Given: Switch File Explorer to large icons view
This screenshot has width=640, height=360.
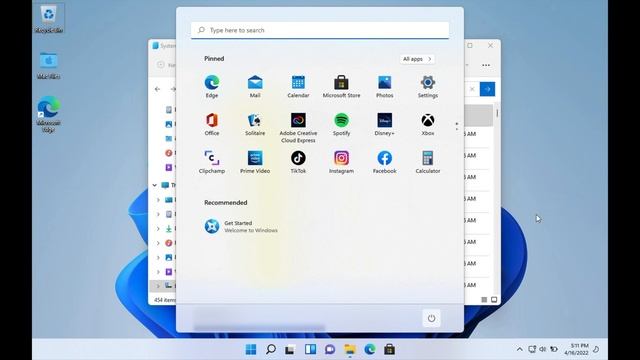Looking at the screenshot, I should (494, 300).
